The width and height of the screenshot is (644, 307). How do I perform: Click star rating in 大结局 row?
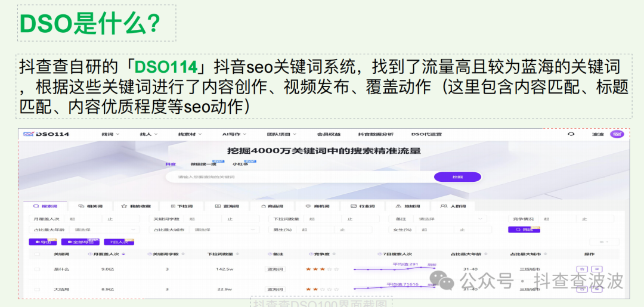click(323, 289)
